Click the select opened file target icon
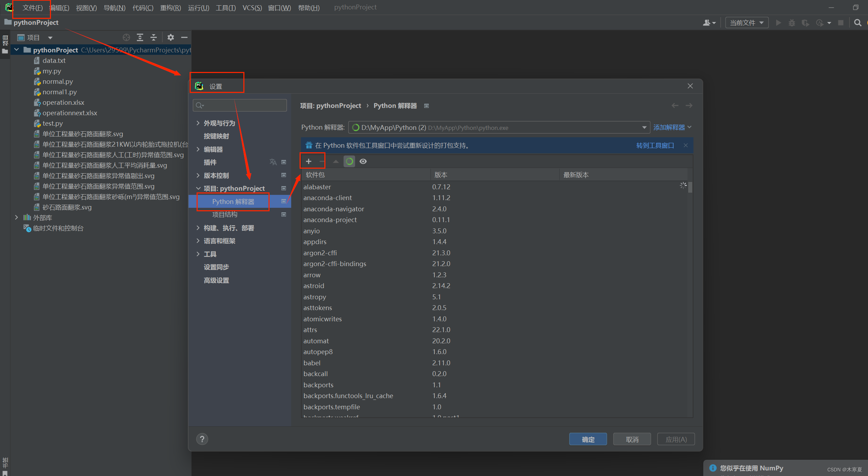Image resolution: width=868 pixels, height=476 pixels. [126, 37]
